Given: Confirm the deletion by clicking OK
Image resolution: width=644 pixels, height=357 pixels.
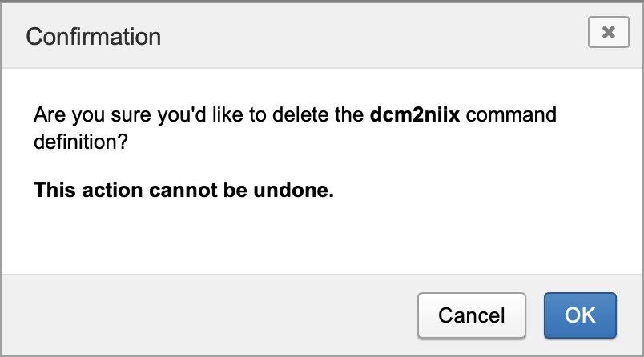Looking at the screenshot, I should (580, 315).
